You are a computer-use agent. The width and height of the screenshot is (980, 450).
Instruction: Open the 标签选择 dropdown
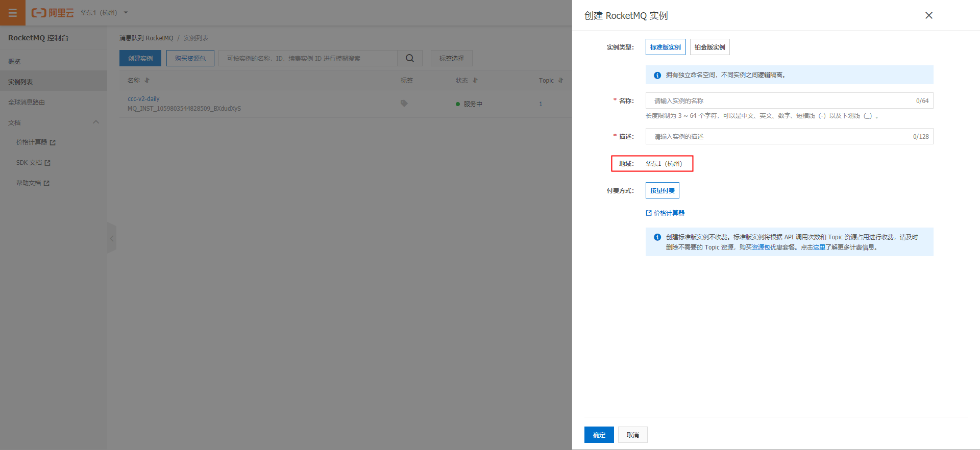coord(452,58)
